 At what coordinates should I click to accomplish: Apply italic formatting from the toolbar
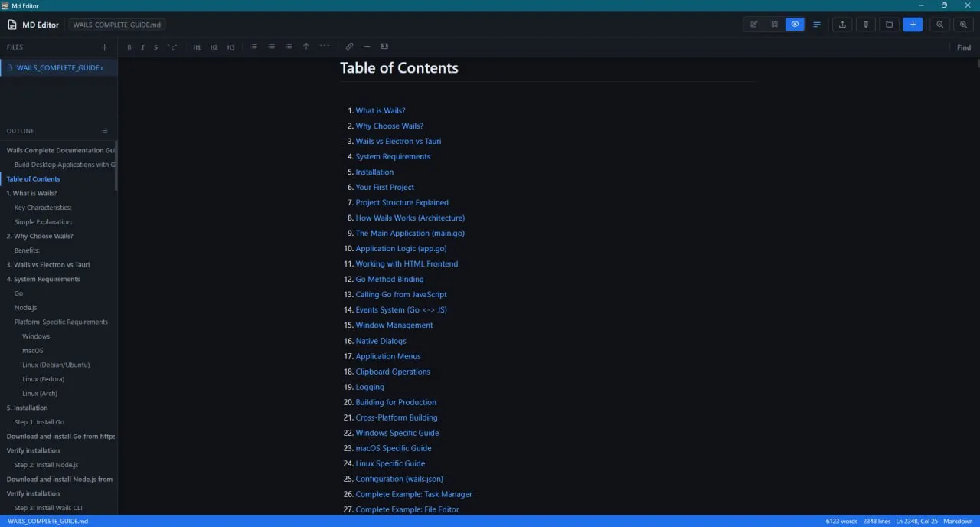(x=142, y=47)
